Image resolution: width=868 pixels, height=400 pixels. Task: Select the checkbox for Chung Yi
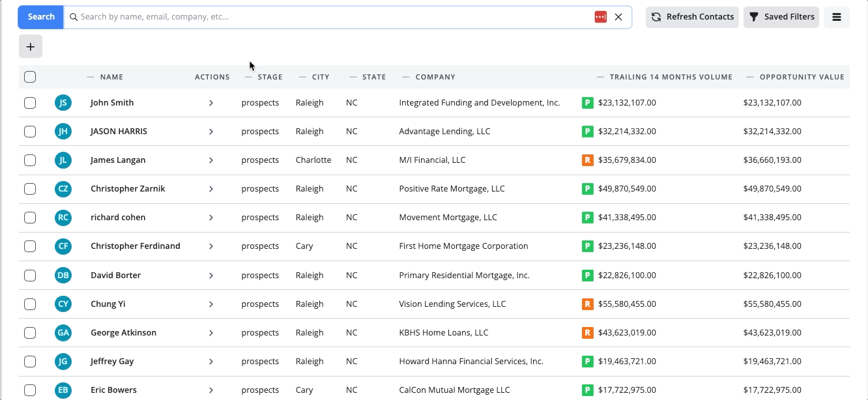(30, 304)
